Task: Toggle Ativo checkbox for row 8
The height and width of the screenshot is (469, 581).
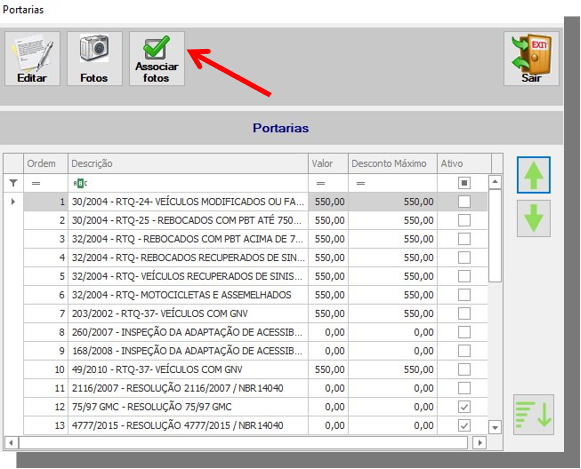Action: click(x=464, y=332)
